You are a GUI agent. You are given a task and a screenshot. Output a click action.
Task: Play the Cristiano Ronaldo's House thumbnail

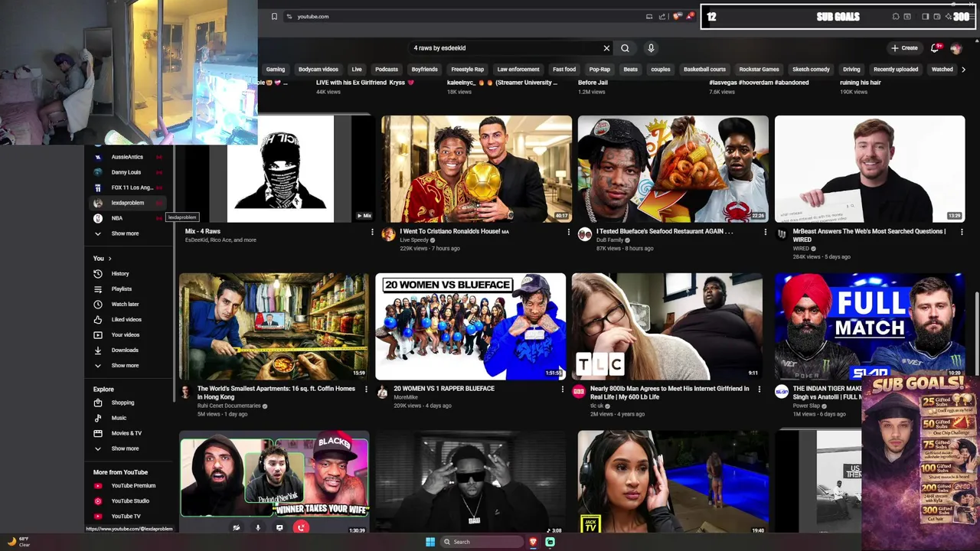[x=476, y=168]
